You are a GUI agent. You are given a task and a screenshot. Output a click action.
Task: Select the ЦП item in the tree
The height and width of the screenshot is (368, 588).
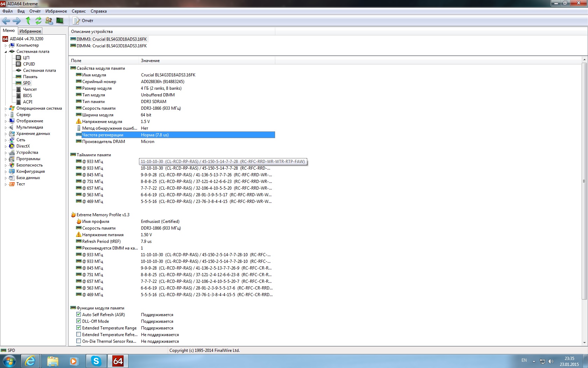[26, 58]
